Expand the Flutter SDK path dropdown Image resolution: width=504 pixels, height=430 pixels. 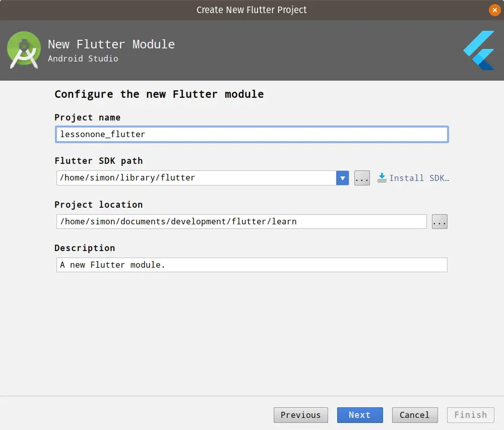[x=343, y=177]
